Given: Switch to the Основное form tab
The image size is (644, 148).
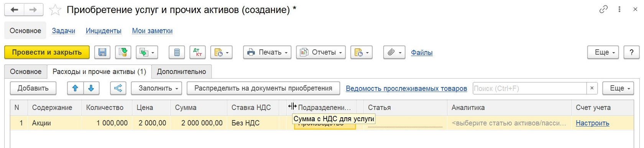Looking at the screenshot, I should point(26,72).
